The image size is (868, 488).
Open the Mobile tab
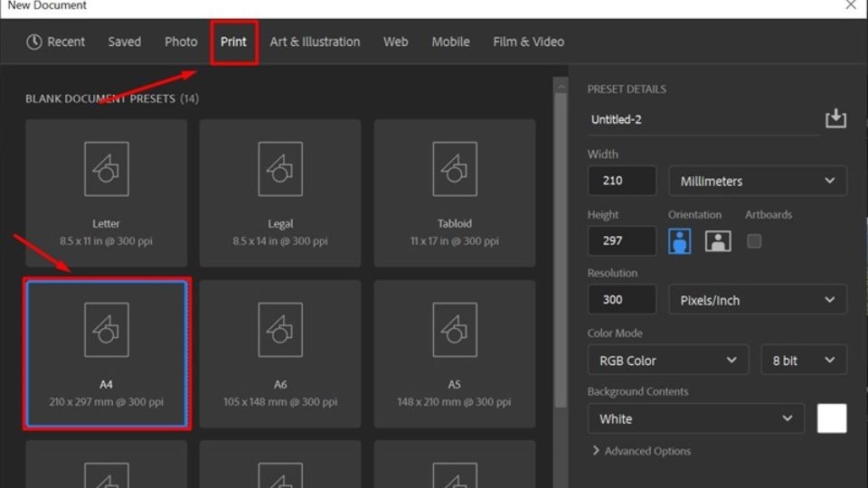coord(450,42)
